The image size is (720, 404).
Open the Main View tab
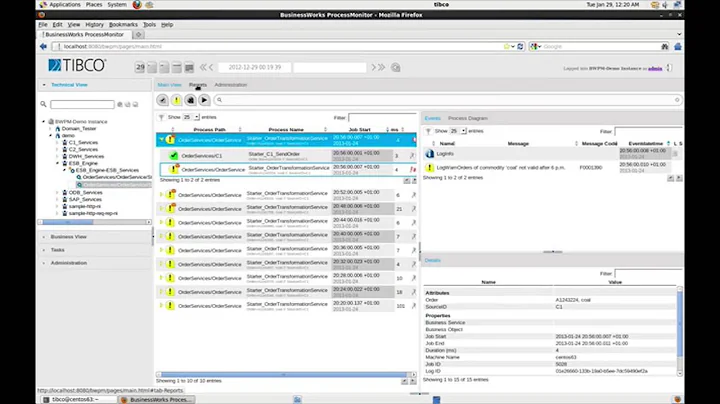169,85
